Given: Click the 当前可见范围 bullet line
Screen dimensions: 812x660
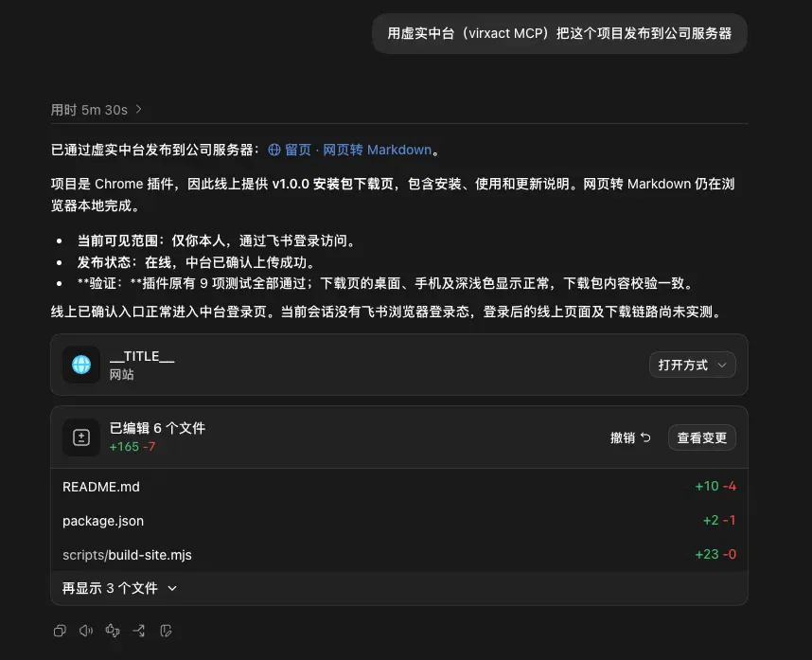Looking at the screenshot, I should tap(216, 241).
